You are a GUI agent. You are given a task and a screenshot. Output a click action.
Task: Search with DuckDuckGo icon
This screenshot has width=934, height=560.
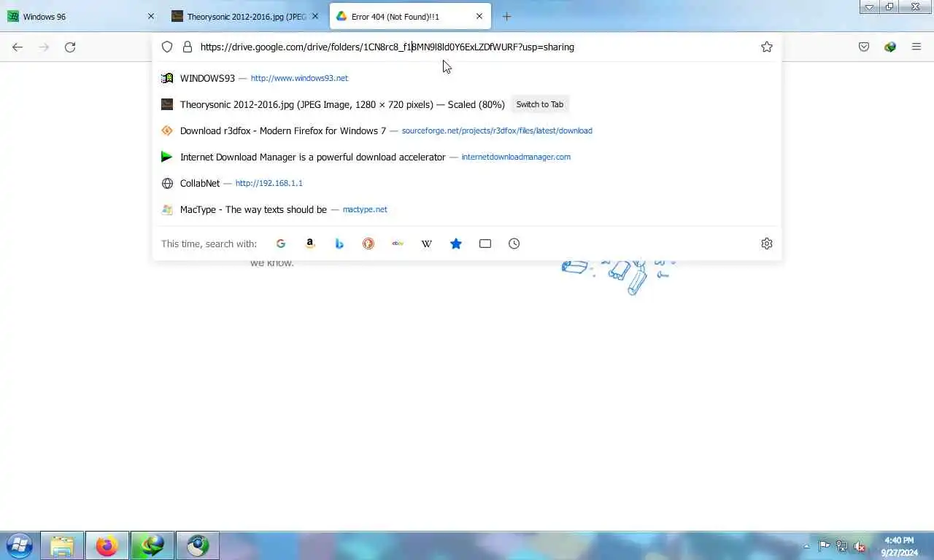tap(368, 244)
